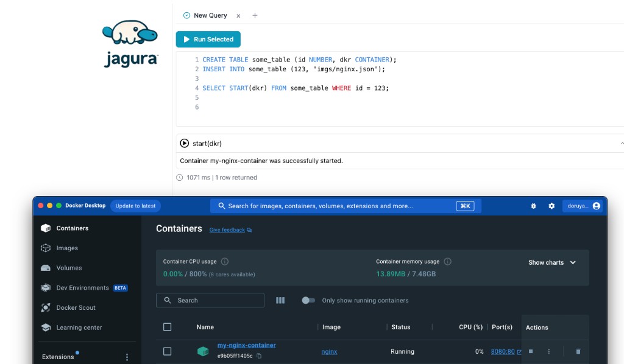Click the container started result message
The image size is (624, 364).
[261, 161]
